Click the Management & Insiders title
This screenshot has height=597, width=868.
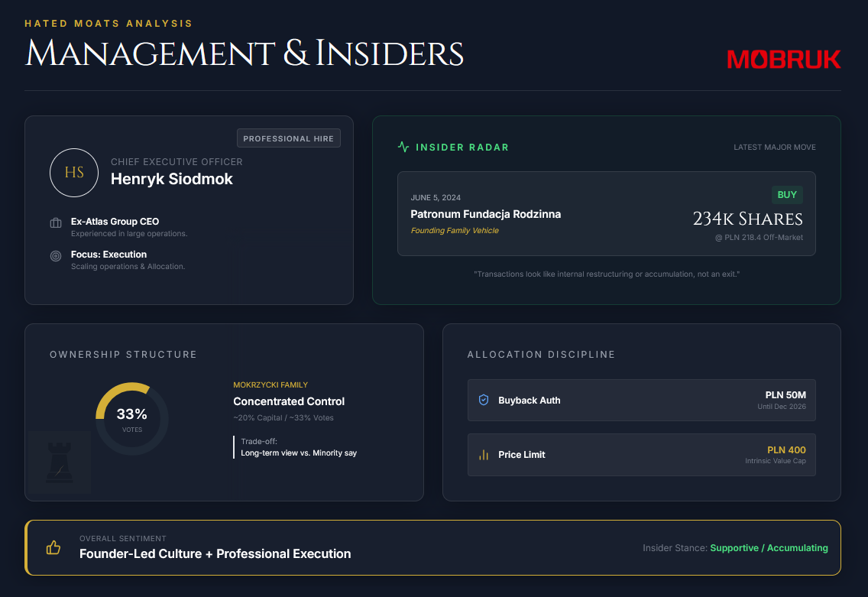[x=245, y=54]
